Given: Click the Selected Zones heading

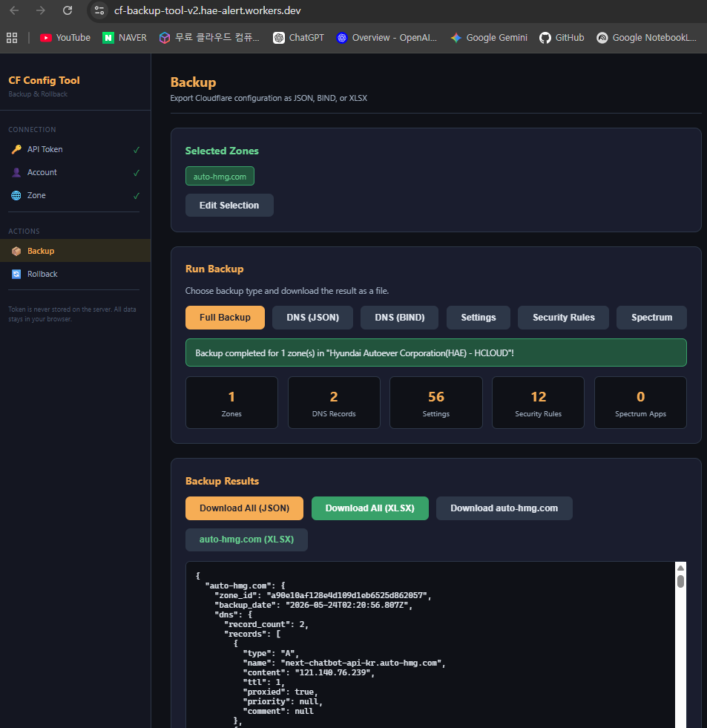Looking at the screenshot, I should point(222,151).
